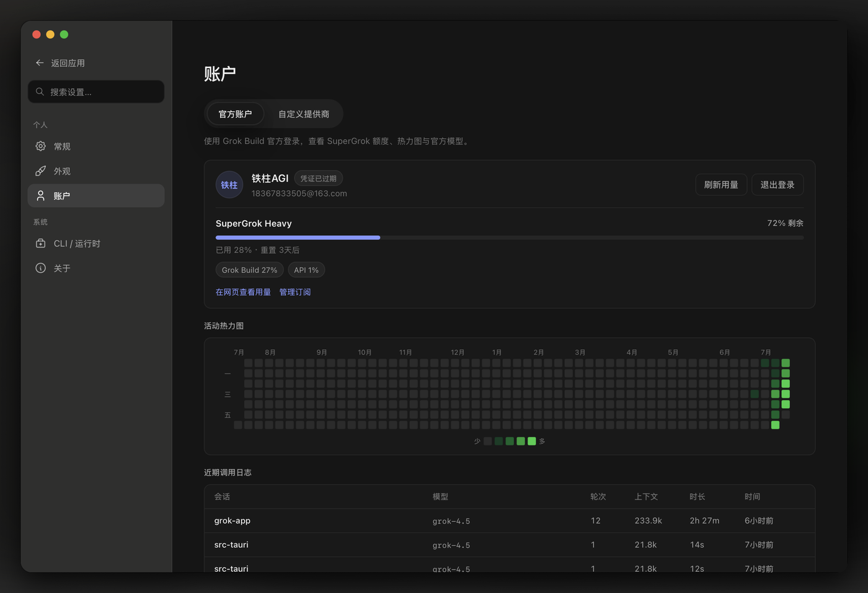Click the gear icon for 常规

tap(40, 146)
